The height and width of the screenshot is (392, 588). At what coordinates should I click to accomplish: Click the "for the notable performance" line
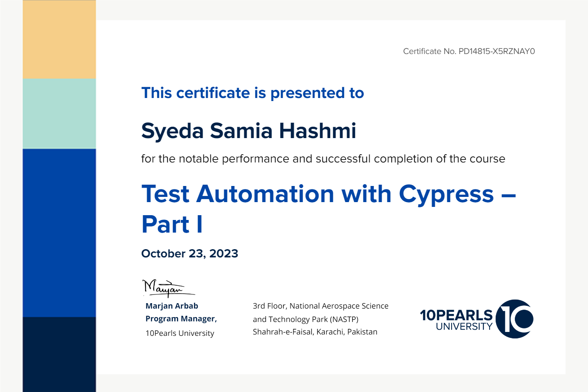click(323, 159)
